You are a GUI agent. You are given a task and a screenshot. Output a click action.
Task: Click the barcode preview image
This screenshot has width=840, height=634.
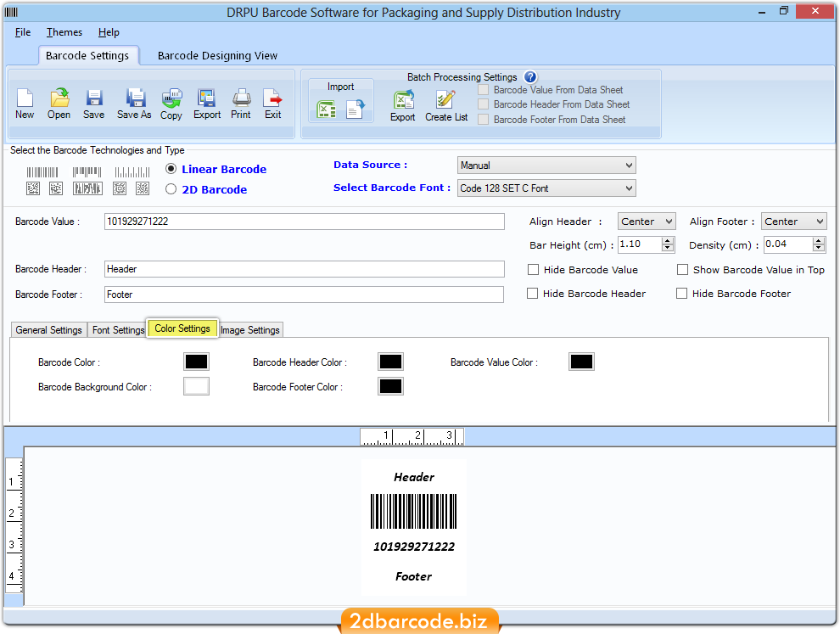pos(413,511)
